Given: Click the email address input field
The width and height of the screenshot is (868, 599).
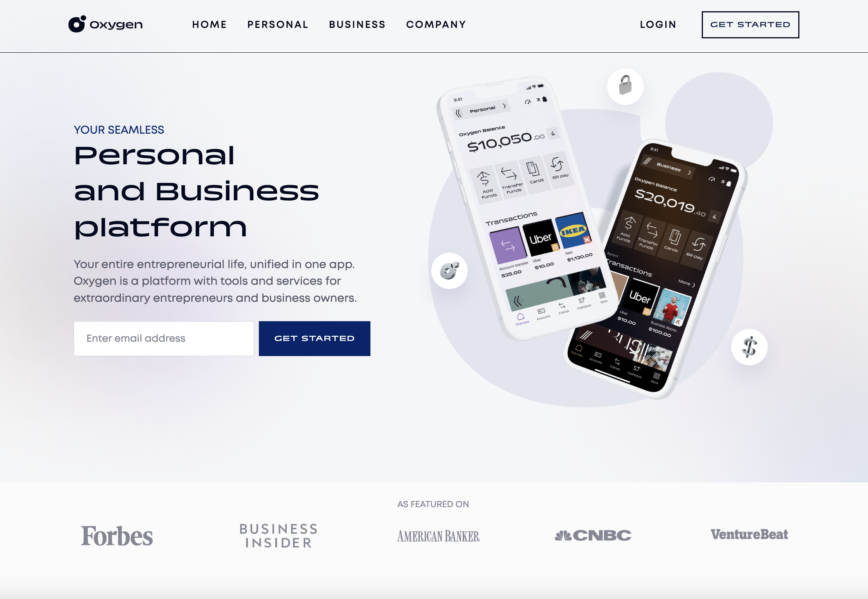Looking at the screenshot, I should [164, 338].
